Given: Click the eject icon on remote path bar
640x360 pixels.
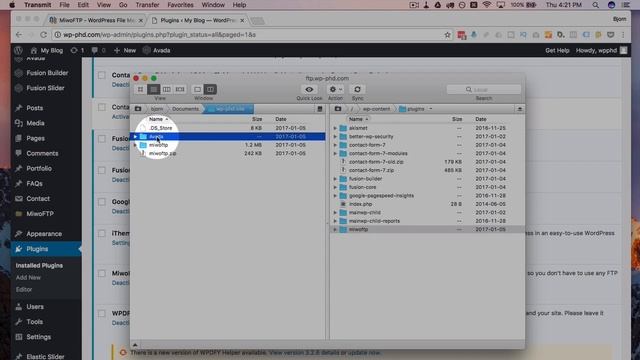Looking at the screenshot, I should 519,109.
